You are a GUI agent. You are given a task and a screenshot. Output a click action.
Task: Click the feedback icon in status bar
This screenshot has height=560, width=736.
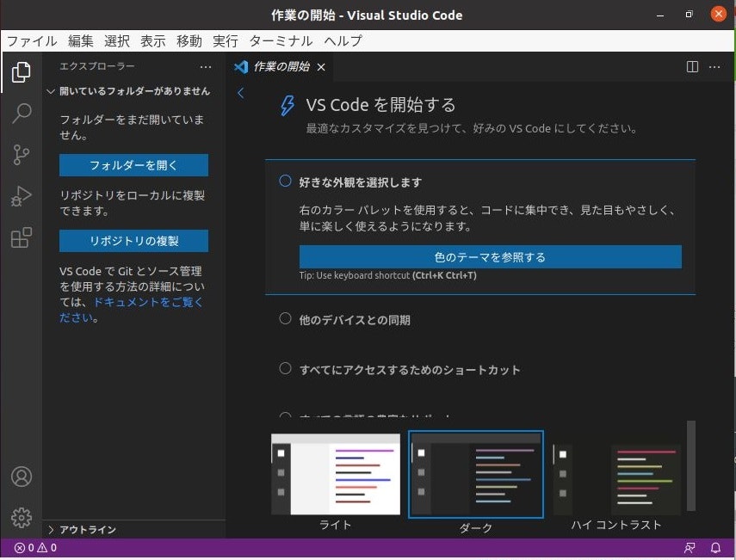coord(690,547)
